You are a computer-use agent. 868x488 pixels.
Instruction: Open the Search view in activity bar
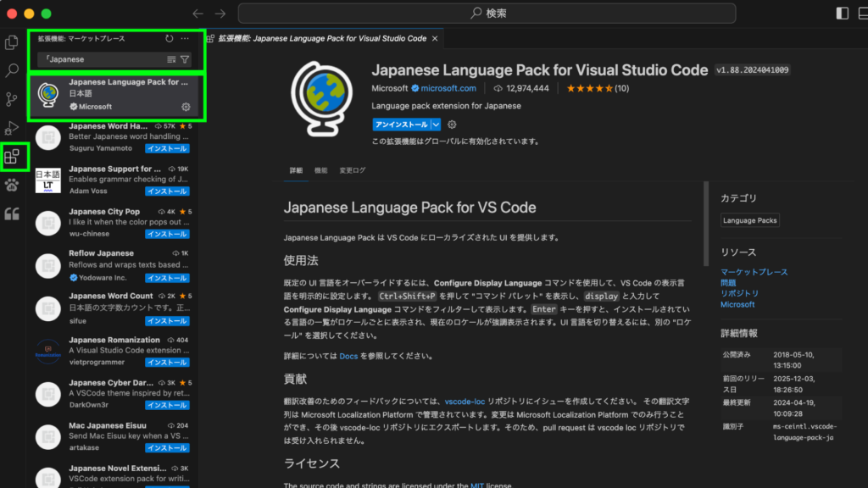(12, 70)
